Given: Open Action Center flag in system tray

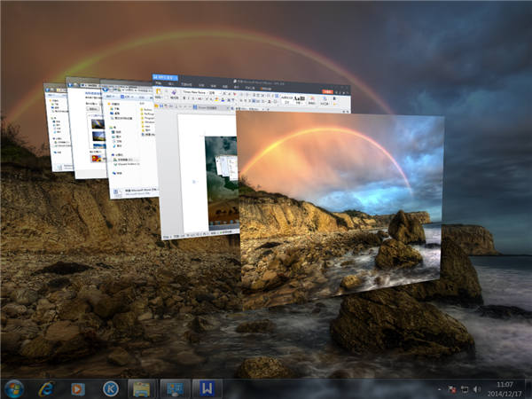Looking at the screenshot, I should click(451, 388).
